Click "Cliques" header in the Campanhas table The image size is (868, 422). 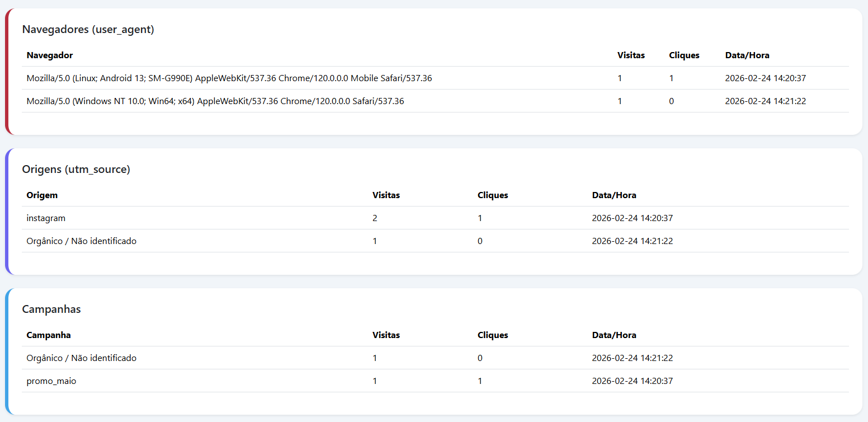pyautogui.click(x=493, y=335)
